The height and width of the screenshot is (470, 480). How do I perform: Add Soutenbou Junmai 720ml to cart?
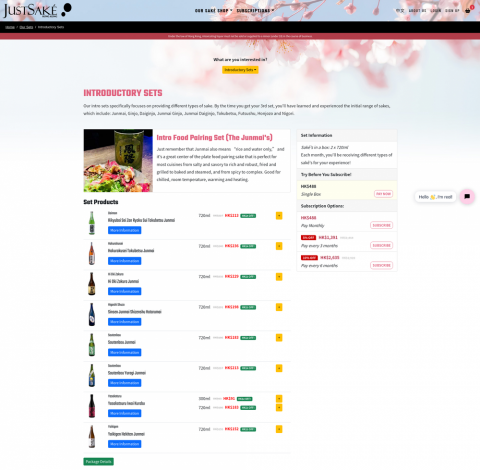click(x=279, y=338)
